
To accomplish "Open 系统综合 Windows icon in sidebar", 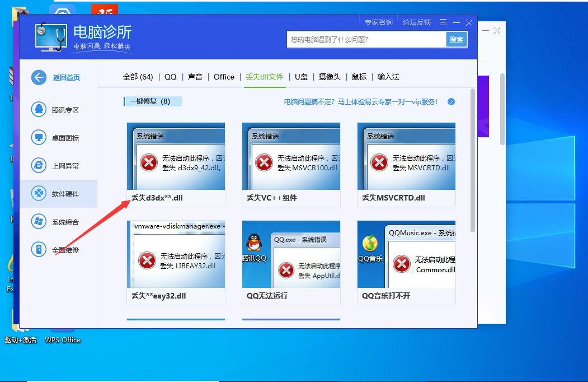I will (39, 222).
